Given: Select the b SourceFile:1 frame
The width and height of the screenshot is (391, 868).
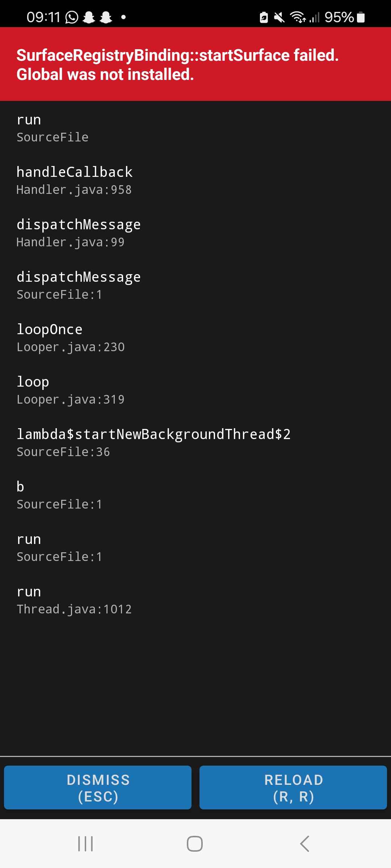Looking at the screenshot, I should click(195, 495).
